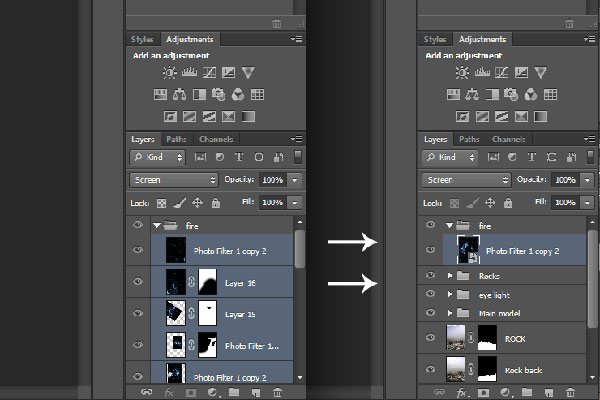600x400 pixels.
Task: Switch to Paths tab in left panel
Action: [x=176, y=139]
